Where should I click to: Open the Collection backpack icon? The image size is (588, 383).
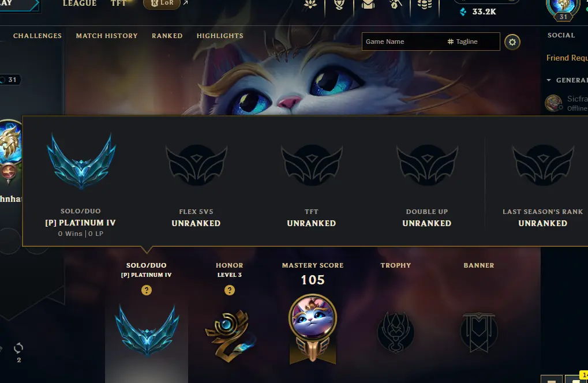[368, 5]
